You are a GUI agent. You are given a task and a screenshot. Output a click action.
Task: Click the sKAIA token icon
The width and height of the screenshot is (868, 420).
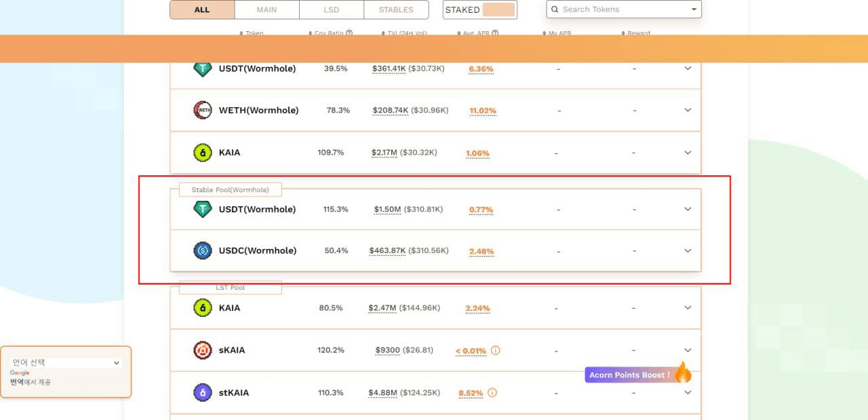pos(203,350)
